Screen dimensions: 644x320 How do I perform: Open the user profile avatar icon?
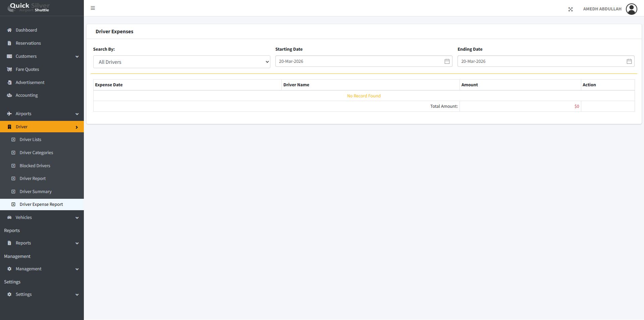point(631,9)
